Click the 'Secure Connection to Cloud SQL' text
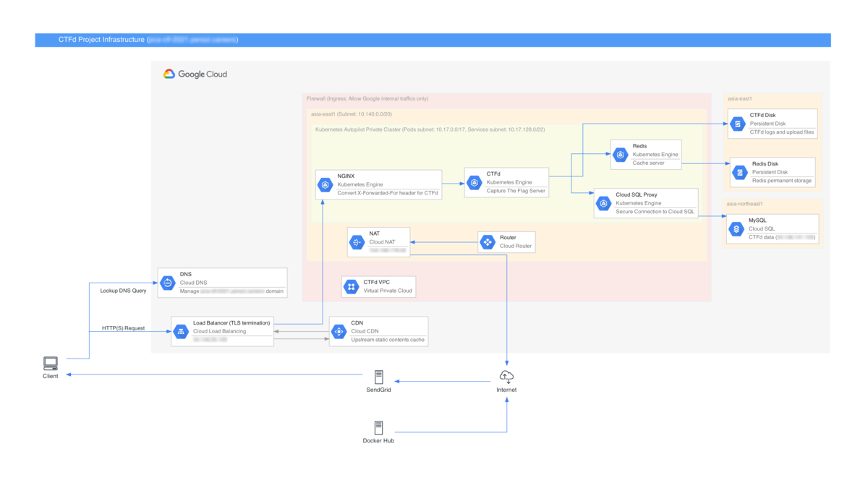 coord(655,212)
